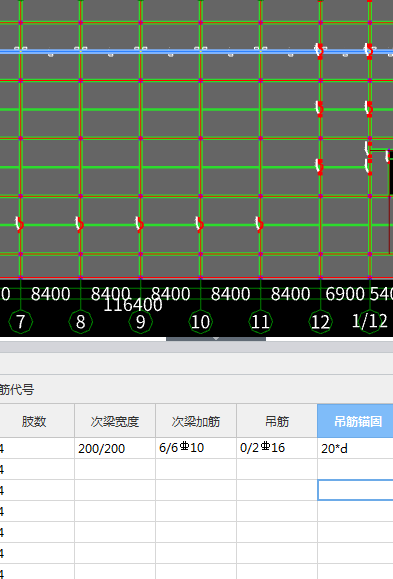
Task: Click the 次梁加筋 column header
Action: pos(196,421)
